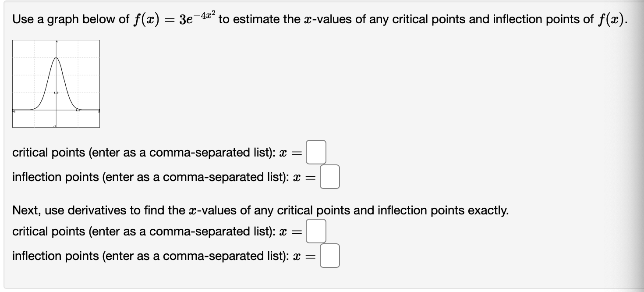Click the -1 label below the x-axis
644x292 pixels.
click(54, 125)
